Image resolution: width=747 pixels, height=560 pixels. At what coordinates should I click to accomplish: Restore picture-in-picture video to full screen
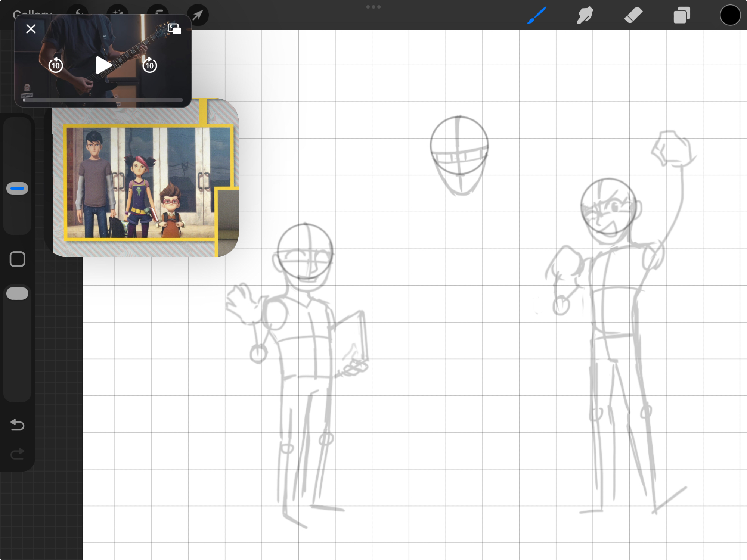(x=174, y=29)
